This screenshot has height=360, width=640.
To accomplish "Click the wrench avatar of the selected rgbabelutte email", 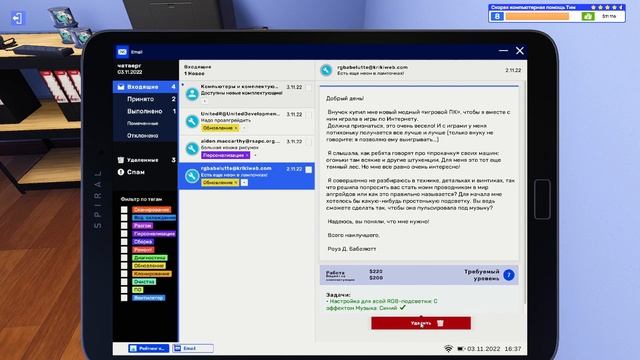I will pyautogui.click(x=192, y=176).
